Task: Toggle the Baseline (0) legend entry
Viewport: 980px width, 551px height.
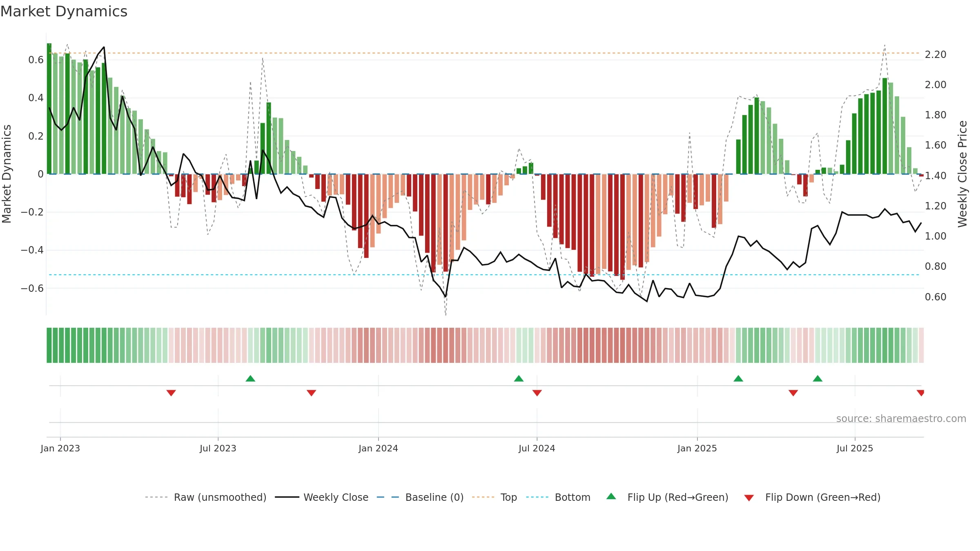Action: coord(420,497)
